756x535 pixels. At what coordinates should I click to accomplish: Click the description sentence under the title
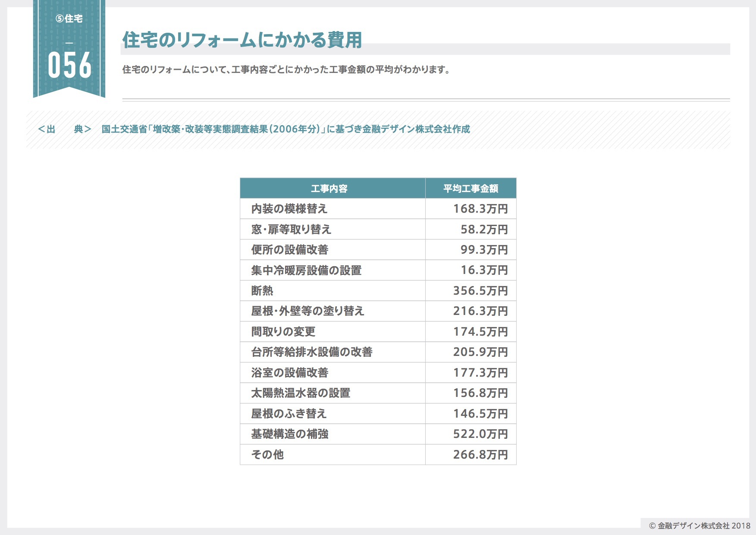point(286,69)
